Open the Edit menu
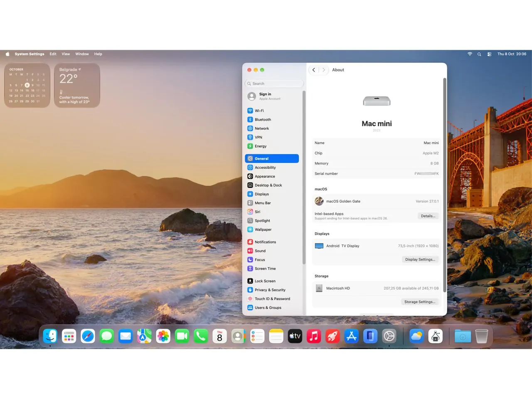 (53, 54)
